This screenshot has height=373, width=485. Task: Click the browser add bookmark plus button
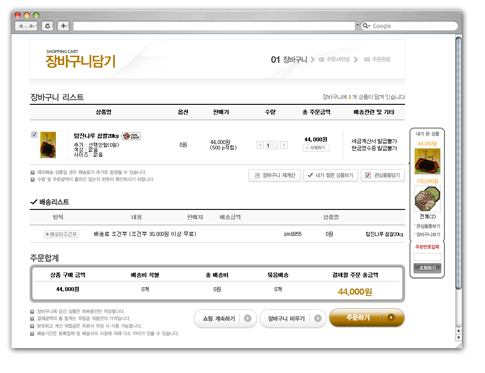[63, 26]
